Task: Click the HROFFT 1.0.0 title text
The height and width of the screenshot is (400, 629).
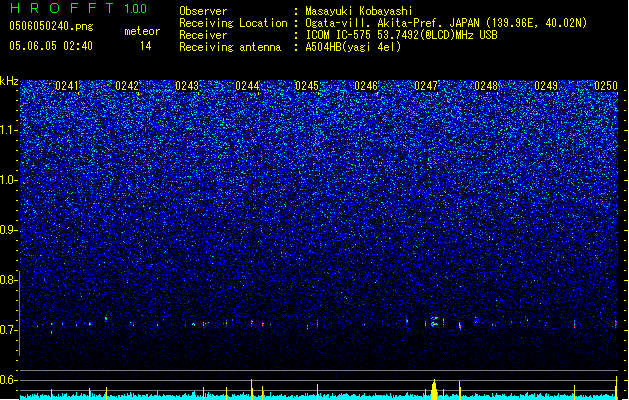Action: click(x=79, y=8)
